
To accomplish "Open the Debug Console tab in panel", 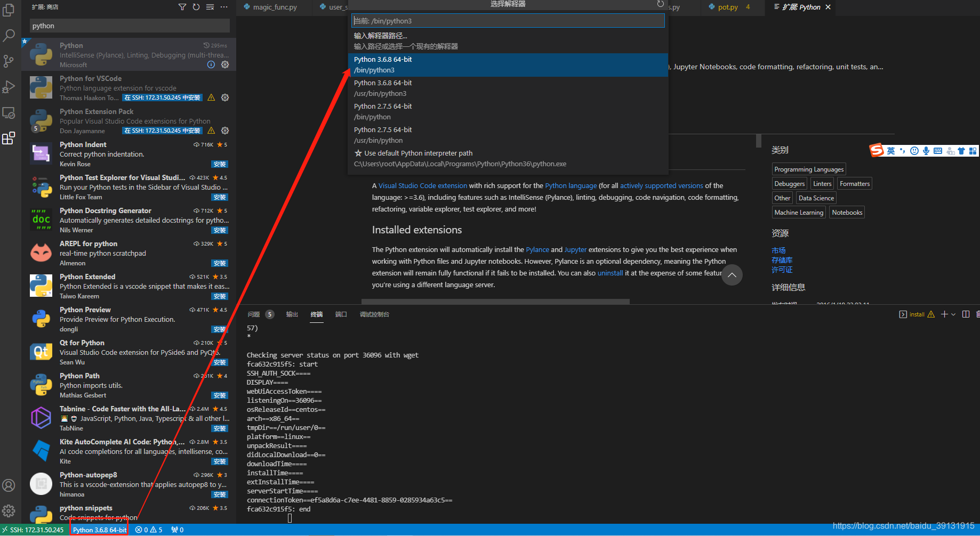I will (374, 314).
